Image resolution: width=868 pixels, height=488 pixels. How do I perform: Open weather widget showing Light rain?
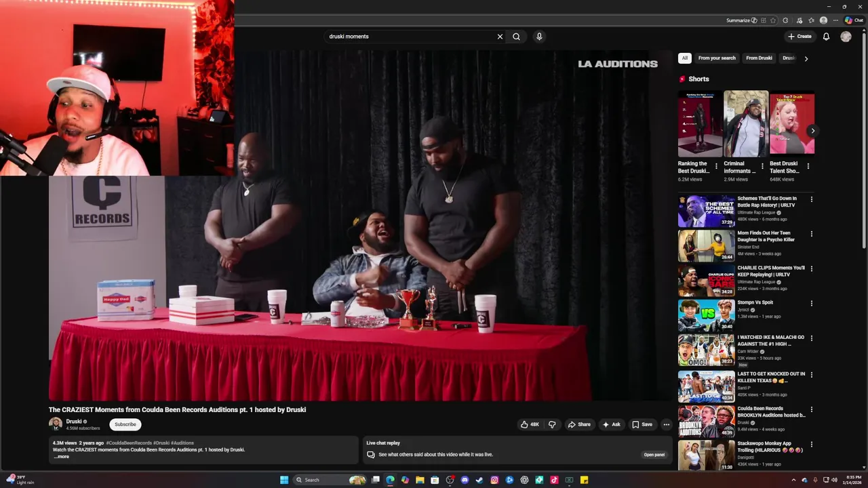[x=20, y=480]
